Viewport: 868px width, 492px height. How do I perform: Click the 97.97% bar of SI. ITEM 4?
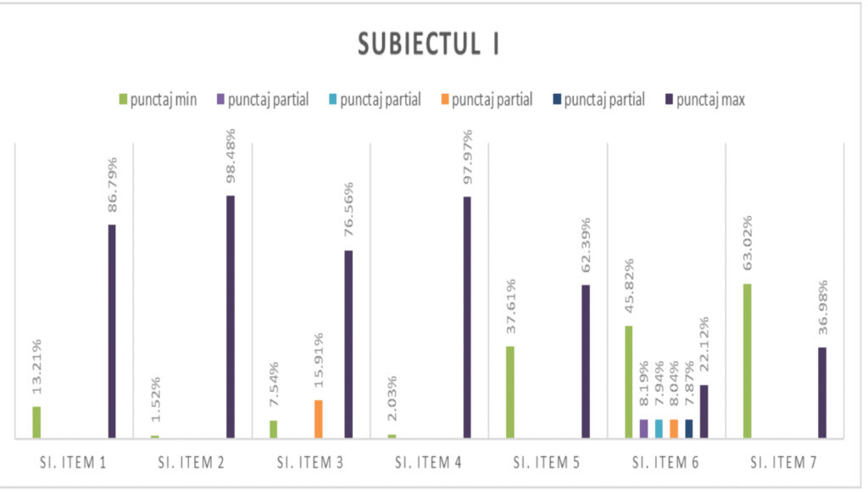pos(467,318)
